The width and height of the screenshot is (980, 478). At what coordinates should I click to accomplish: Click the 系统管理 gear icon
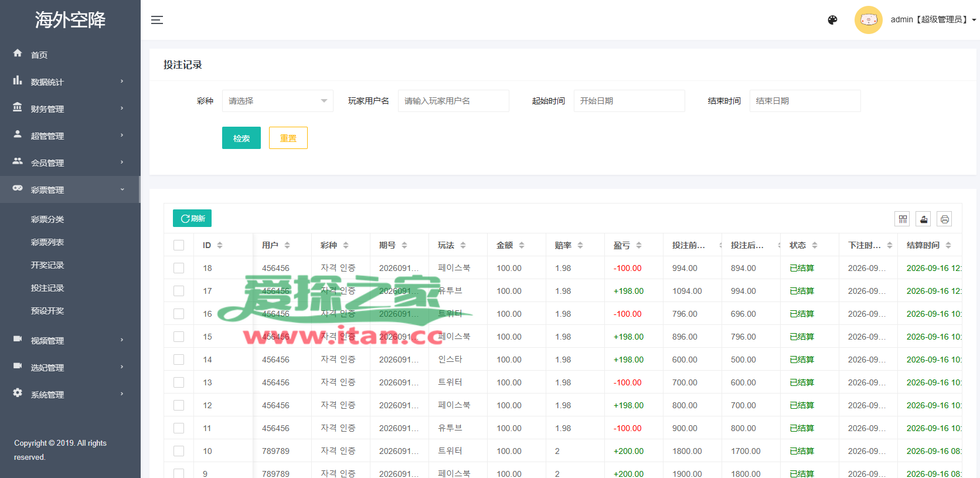(18, 393)
